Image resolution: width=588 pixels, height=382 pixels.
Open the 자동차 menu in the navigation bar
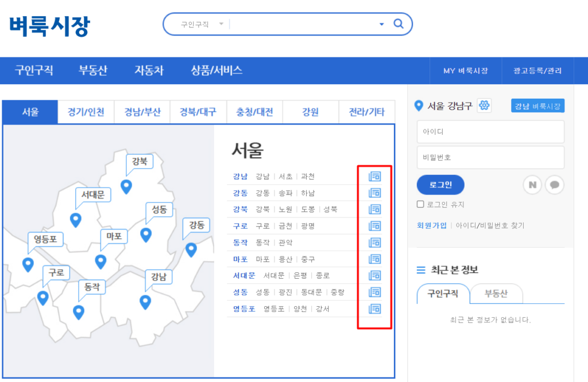click(148, 70)
